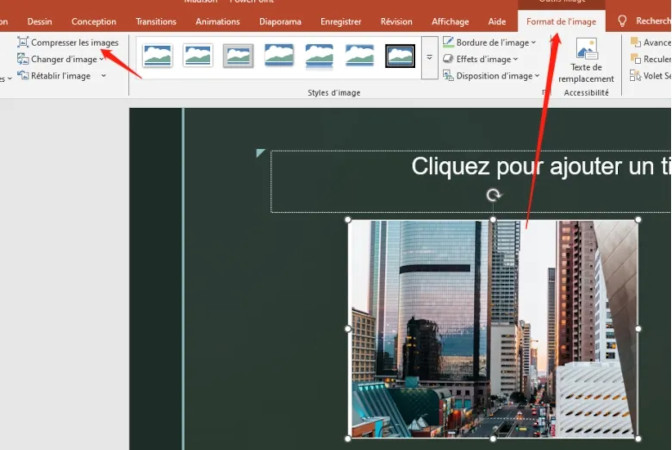The image size is (672, 450).
Task: Click the Reculer button
Action: [651, 59]
